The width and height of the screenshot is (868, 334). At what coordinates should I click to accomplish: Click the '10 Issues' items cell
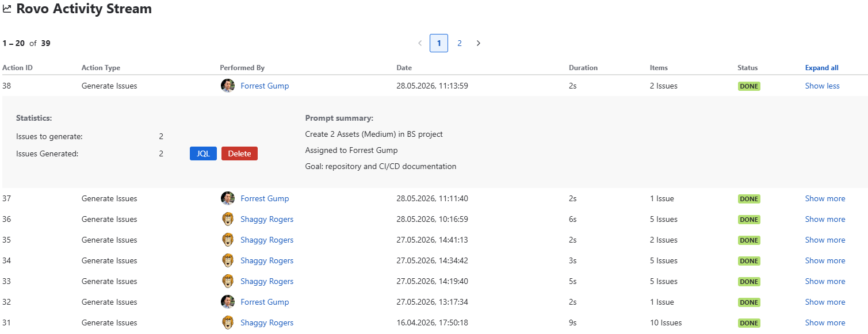(x=666, y=323)
